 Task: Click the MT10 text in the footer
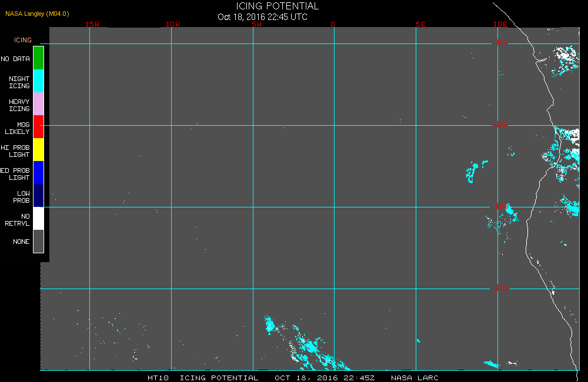pyautogui.click(x=158, y=378)
